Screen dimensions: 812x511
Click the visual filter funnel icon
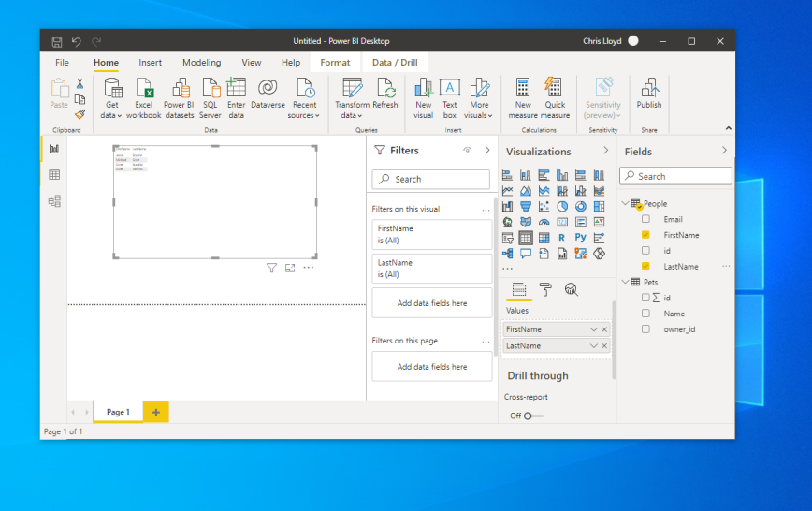[271, 268]
